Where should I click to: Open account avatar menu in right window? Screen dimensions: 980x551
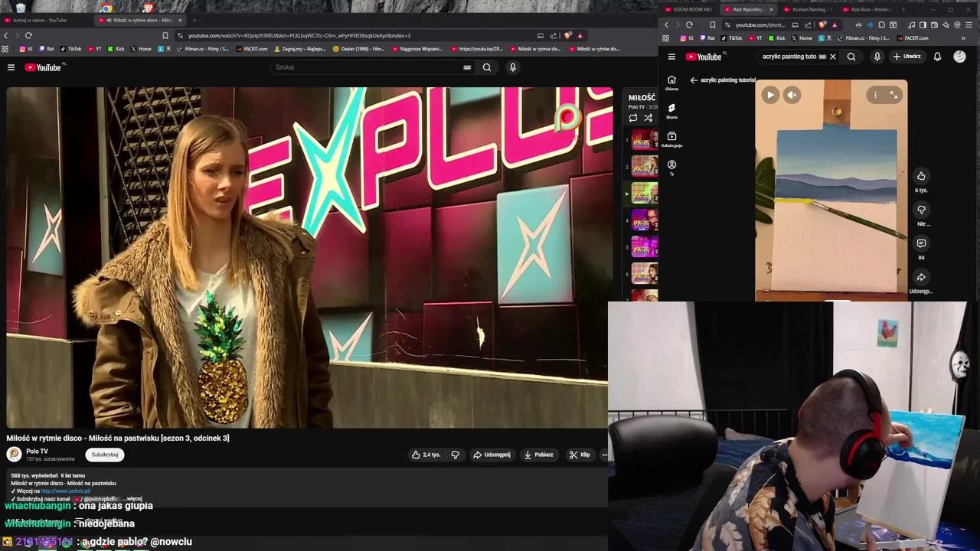tap(959, 57)
